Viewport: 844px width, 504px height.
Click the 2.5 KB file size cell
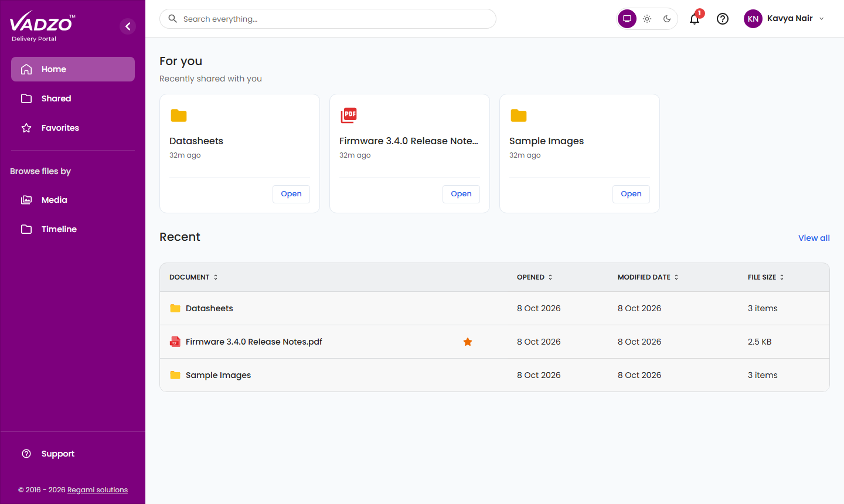tap(760, 342)
